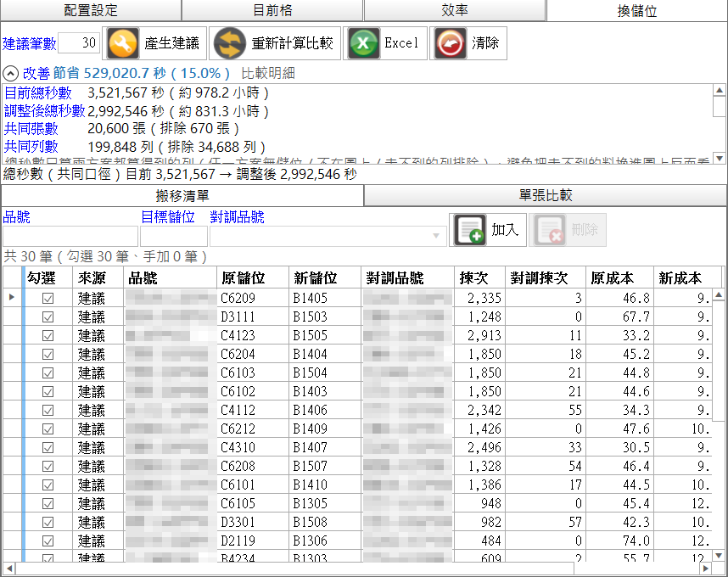Uncheck the row with 原儲位 C6204

(48, 354)
